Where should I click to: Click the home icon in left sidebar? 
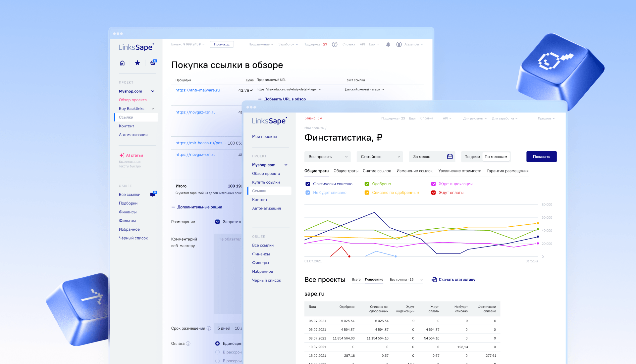point(122,63)
